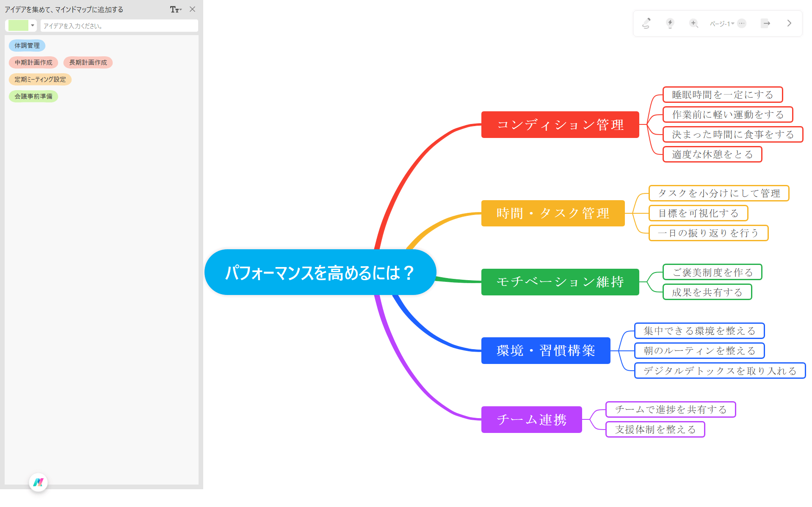Select the pen sketch tool in the toolbar
The height and width of the screenshot is (507, 812).
point(646,23)
